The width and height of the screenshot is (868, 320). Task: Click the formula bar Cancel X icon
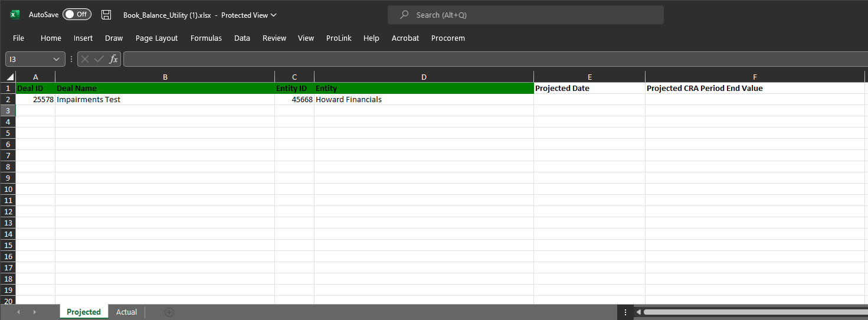point(85,59)
